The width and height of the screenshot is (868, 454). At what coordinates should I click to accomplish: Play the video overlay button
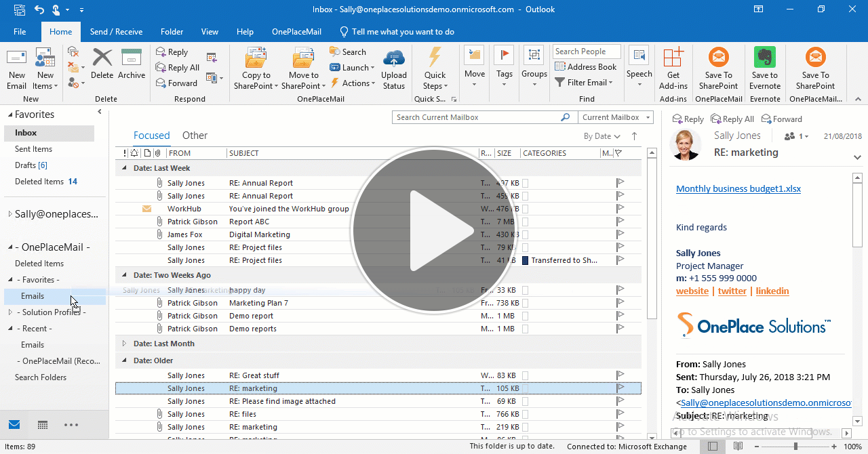tap(433, 231)
